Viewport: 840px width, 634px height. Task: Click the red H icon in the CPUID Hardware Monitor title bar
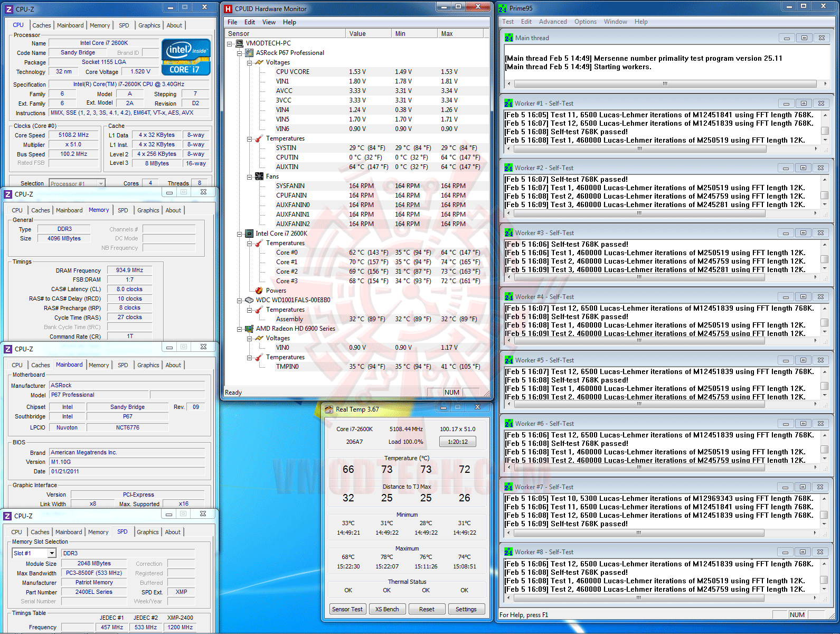[228, 9]
